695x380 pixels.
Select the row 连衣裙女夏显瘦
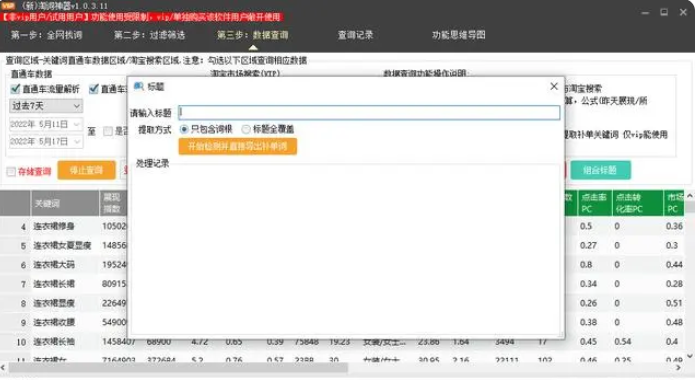[62, 246]
